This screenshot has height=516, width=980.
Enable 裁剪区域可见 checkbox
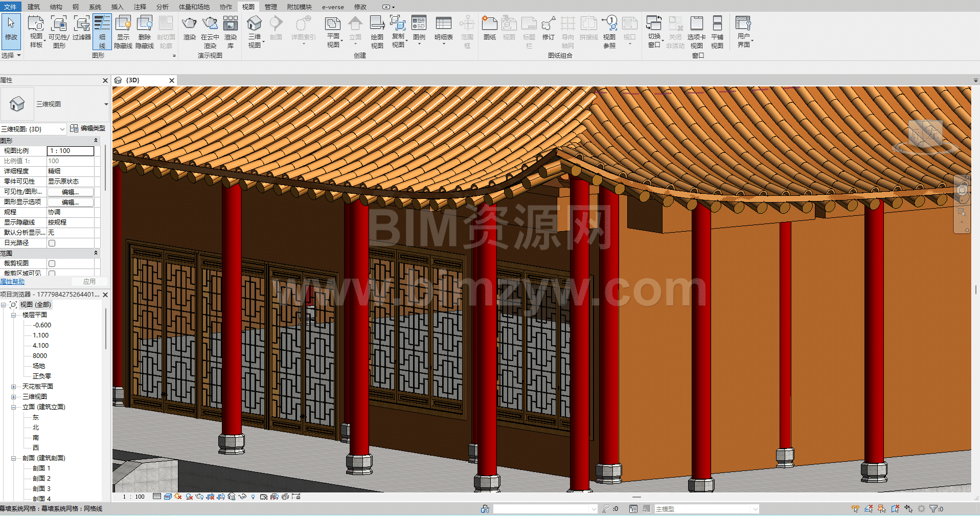(52, 274)
